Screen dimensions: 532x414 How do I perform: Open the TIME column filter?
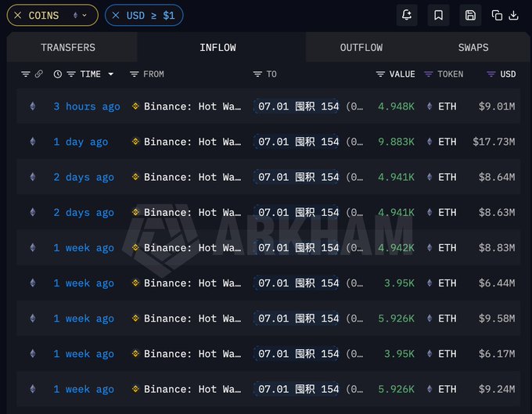71,74
